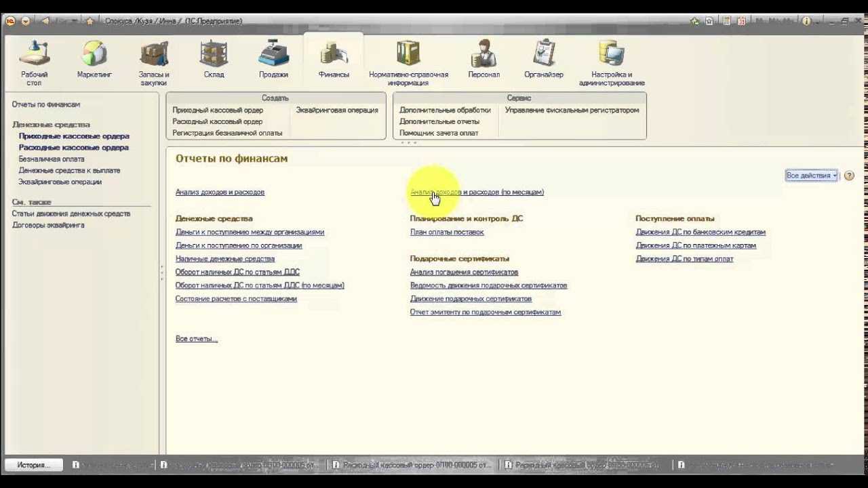Open Эквайринговые операции in the sidebar

tap(60, 182)
